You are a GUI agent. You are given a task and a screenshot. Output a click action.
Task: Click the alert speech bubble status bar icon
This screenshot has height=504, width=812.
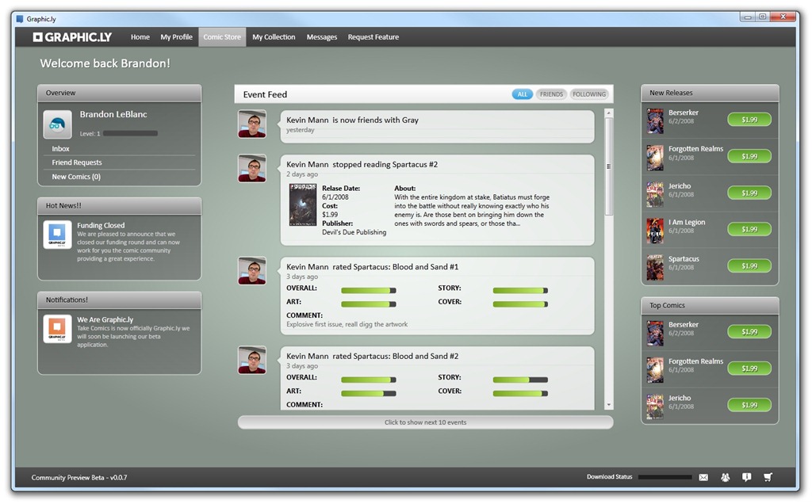click(746, 477)
